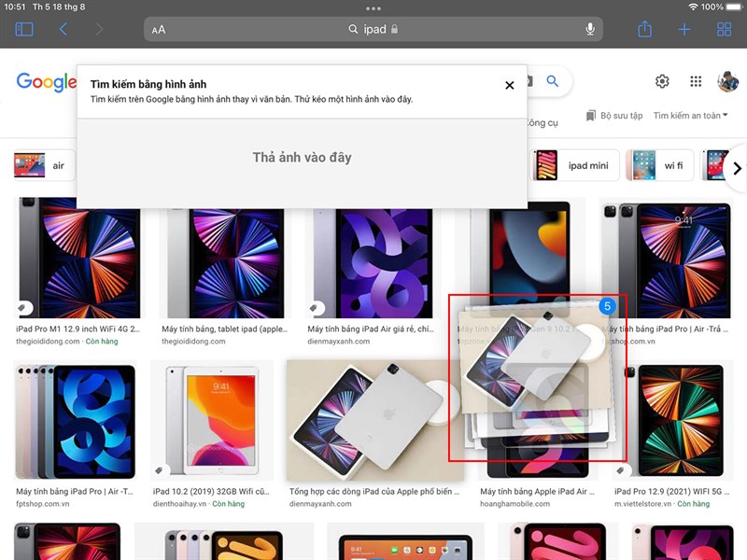This screenshot has height=560, width=747.
Task: Click the magnifying glass search icon
Action: tap(552, 82)
